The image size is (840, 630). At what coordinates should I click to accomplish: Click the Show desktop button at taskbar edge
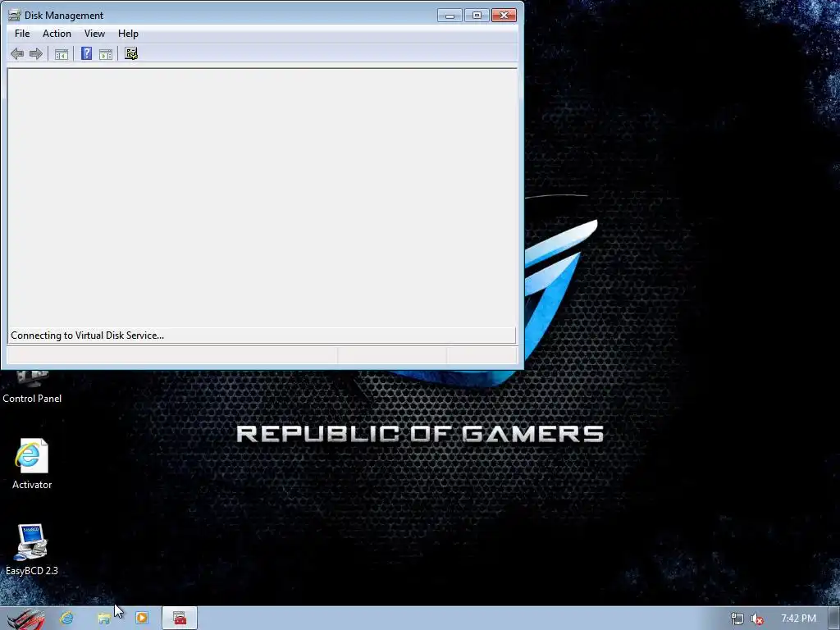[834, 619]
